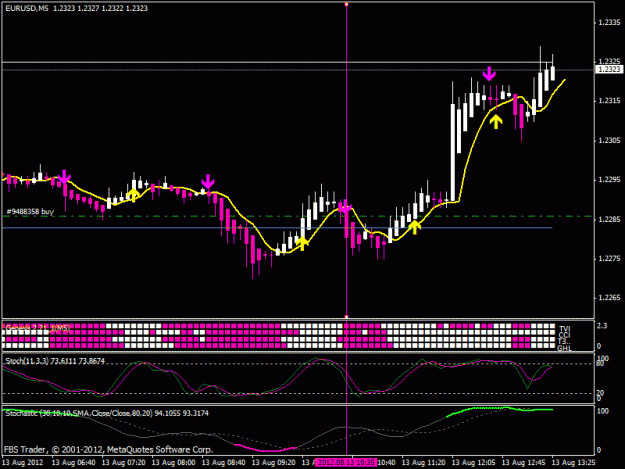Click the 13 Aug 12:05 time label

[474, 462]
